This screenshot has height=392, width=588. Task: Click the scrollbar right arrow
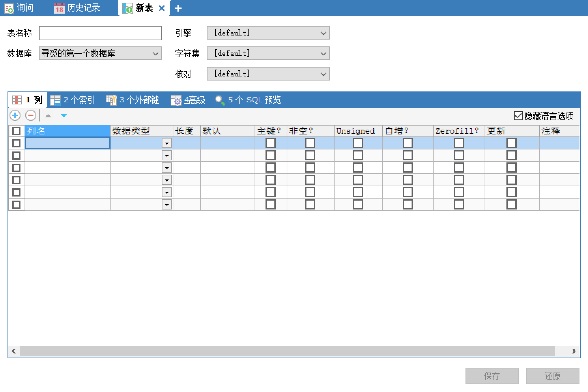(x=574, y=351)
